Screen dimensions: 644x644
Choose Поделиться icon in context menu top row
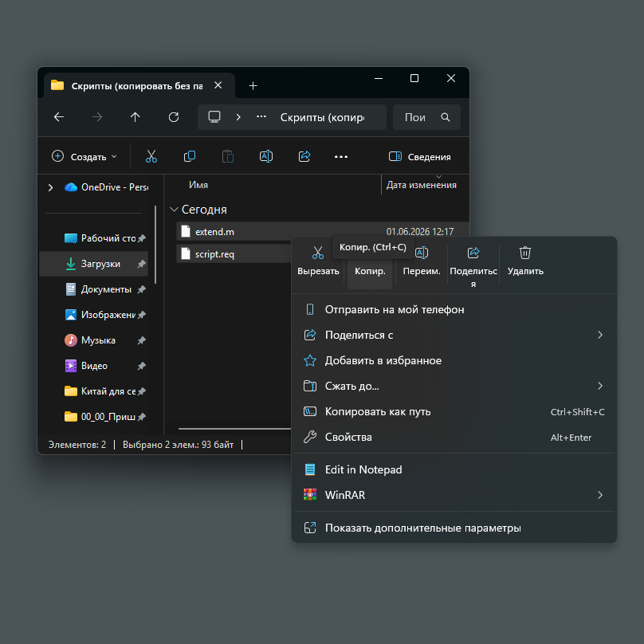[473, 253]
